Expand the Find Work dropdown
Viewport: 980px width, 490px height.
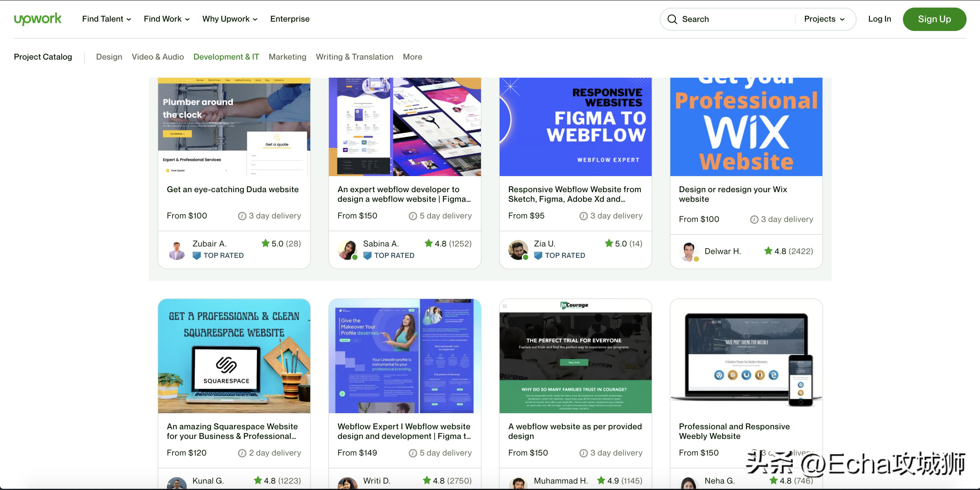pyautogui.click(x=166, y=19)
